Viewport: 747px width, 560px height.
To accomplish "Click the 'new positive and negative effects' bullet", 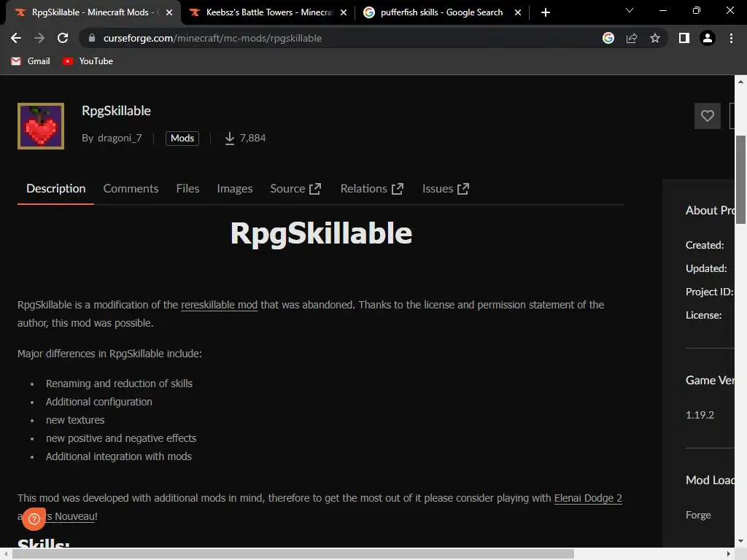I will click(121, 438).
